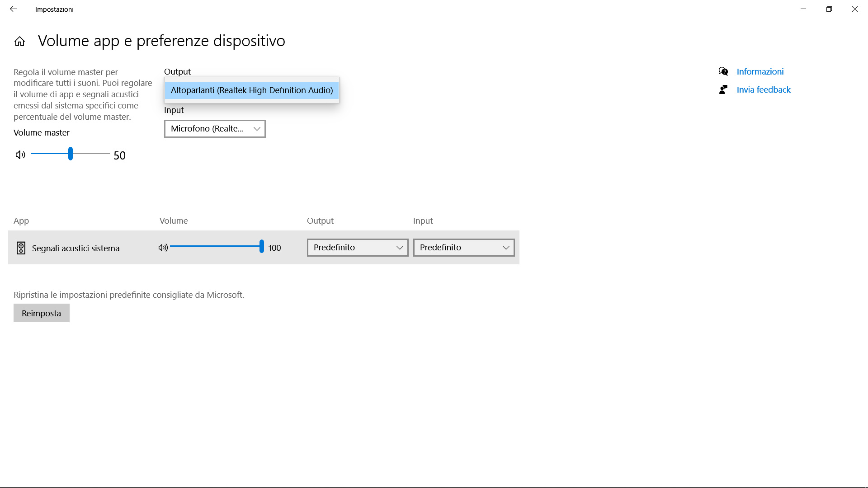Expand system sounds Input Predefinito dropdown

click(x=463, y=248)
